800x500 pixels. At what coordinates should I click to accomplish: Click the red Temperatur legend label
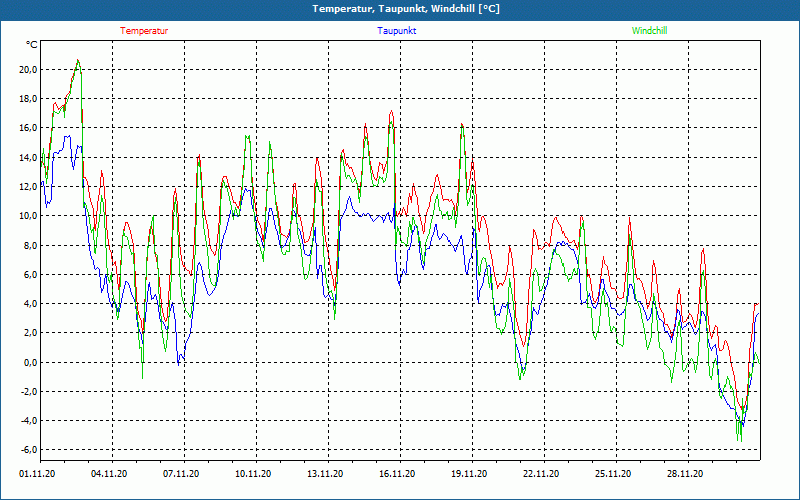pyautogui.click(x=144, y=31)
